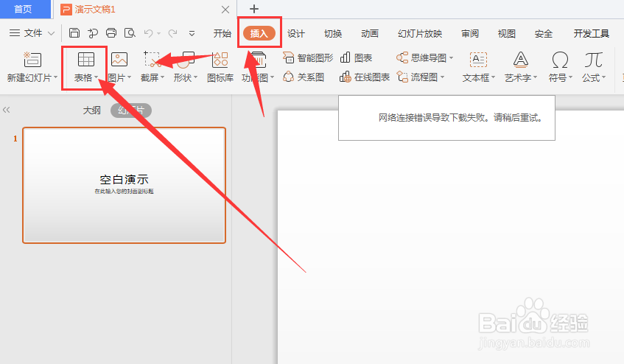Switch to the Transitions (切换) tab

tap(333, 33)
